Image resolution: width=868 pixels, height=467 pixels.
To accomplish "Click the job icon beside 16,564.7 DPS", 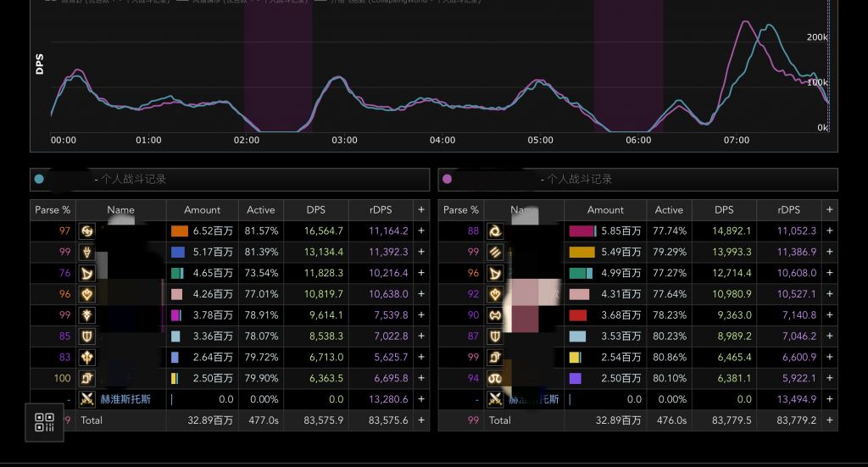I will click(87, 231).
